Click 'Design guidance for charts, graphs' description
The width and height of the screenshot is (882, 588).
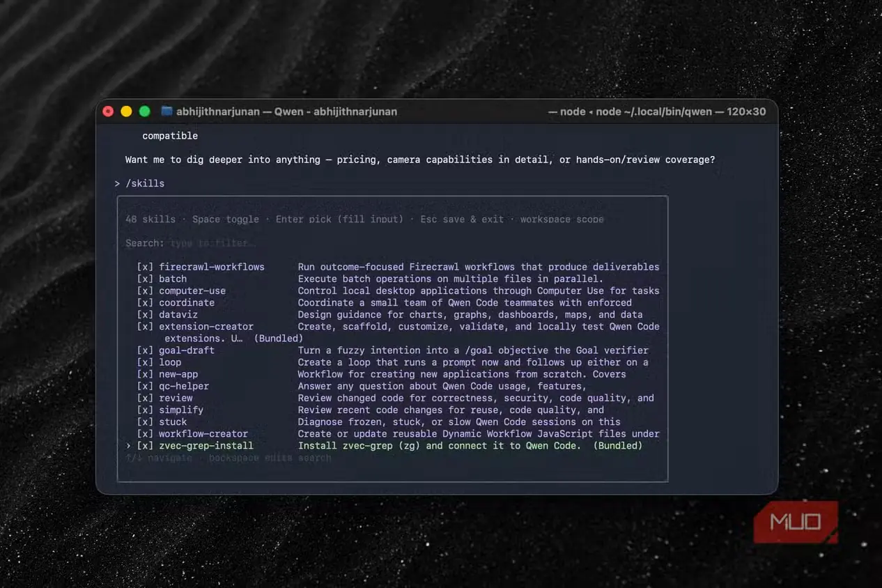(470, 314)
